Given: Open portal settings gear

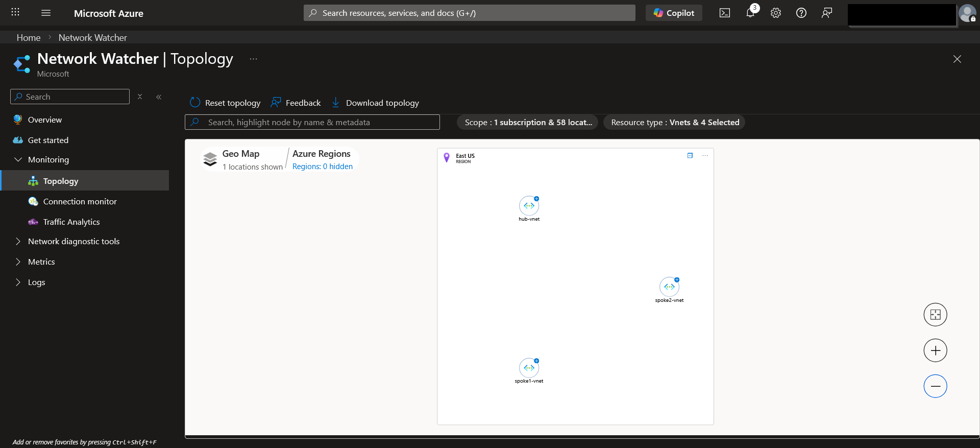Looking at the screenshot, I should coord(776,13).
